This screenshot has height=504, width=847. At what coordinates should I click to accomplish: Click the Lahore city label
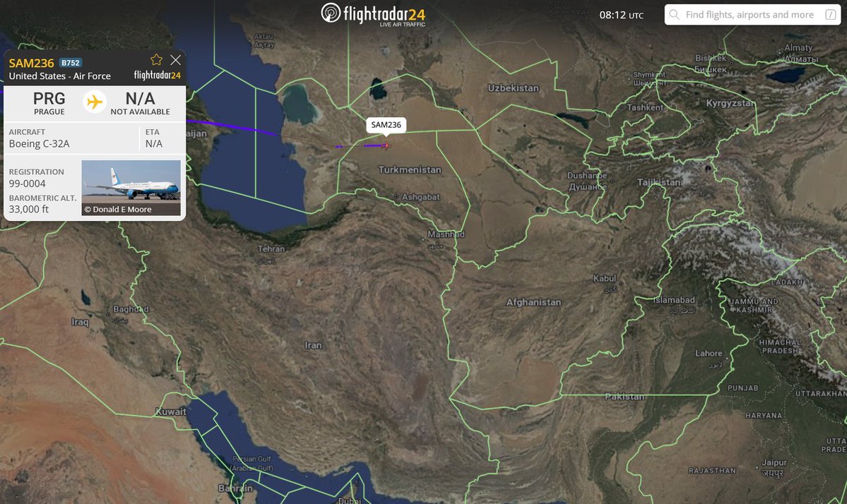[x=709, y=354]
